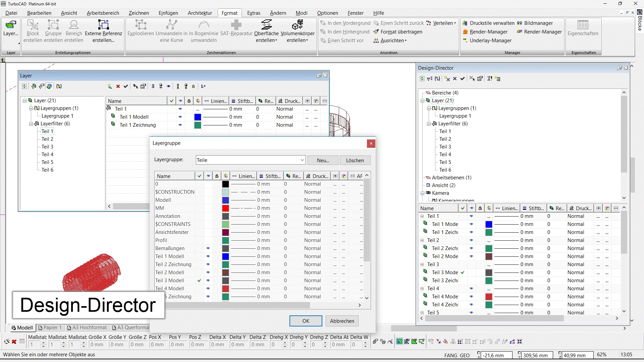
Task: Toggle the FANG status bar button
Action: tap(450, 355)
